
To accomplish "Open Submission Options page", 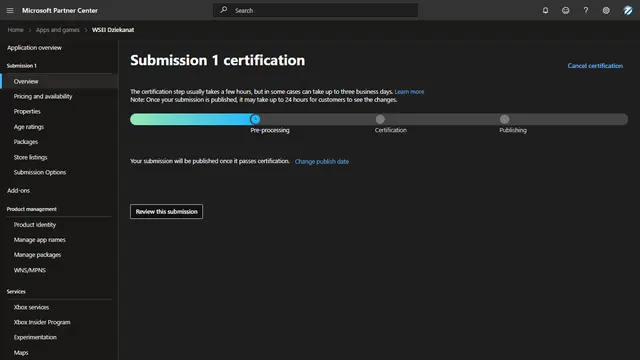I will click(x=40, y=172).
